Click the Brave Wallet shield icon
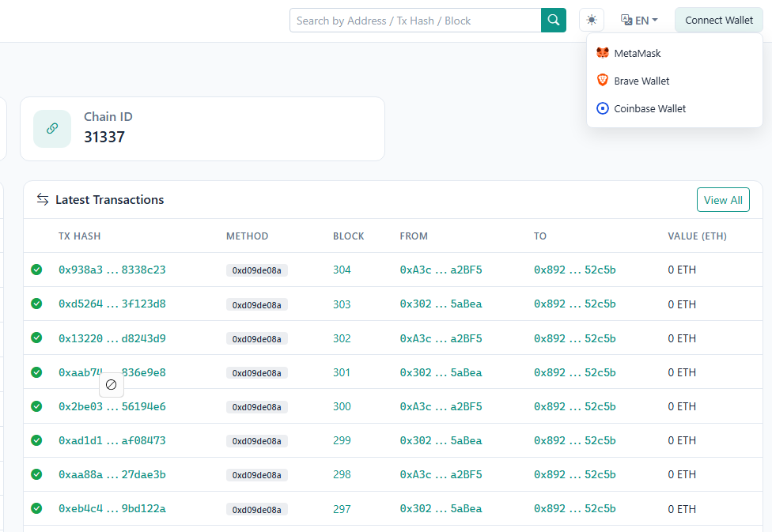 603,80
